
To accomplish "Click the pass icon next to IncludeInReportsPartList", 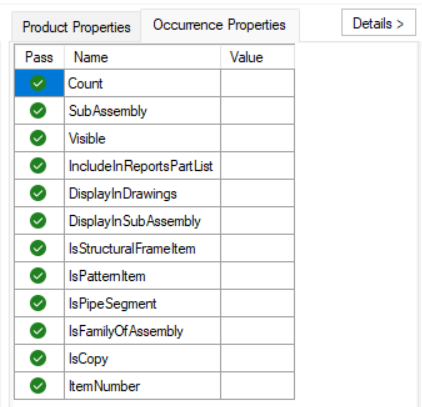I will coord(38,166).
